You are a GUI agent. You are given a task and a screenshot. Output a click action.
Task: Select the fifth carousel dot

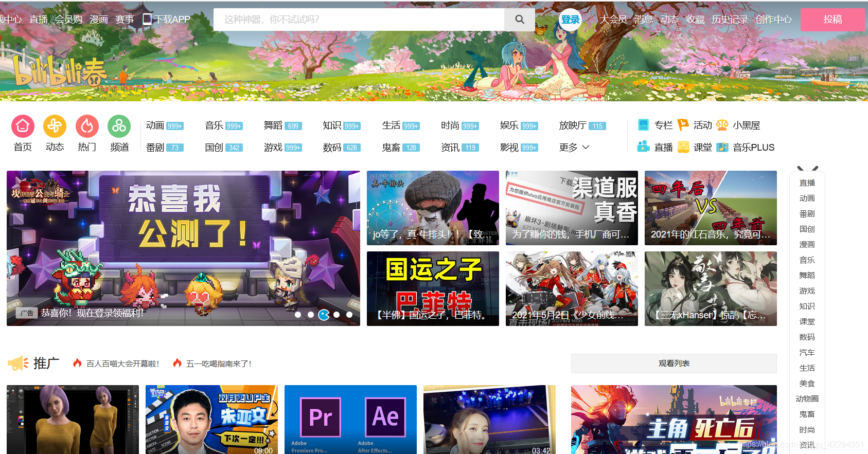point(349,315)
